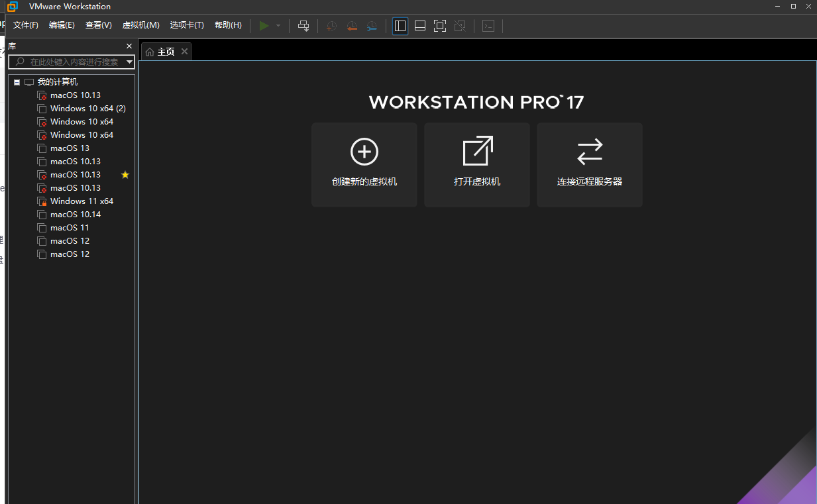Minimize the VMware Workstation window
The image size is (817, 504).
pos(778,6)
